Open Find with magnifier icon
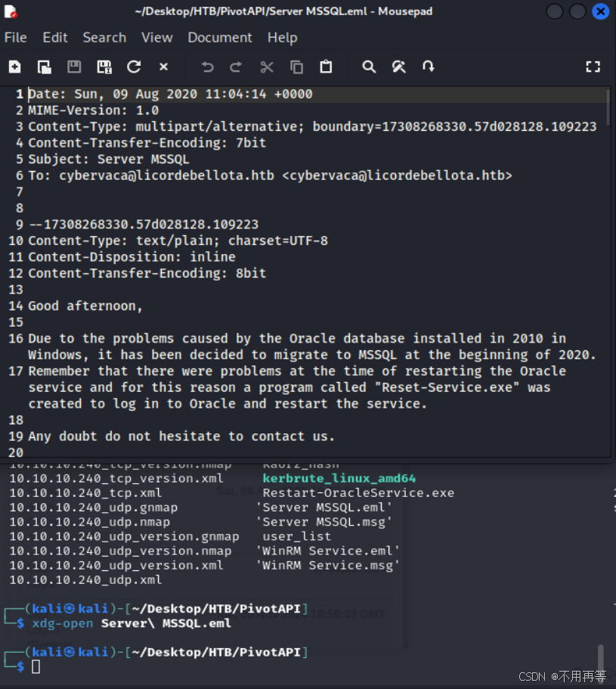The image size is (616, 689). (369, 67)
